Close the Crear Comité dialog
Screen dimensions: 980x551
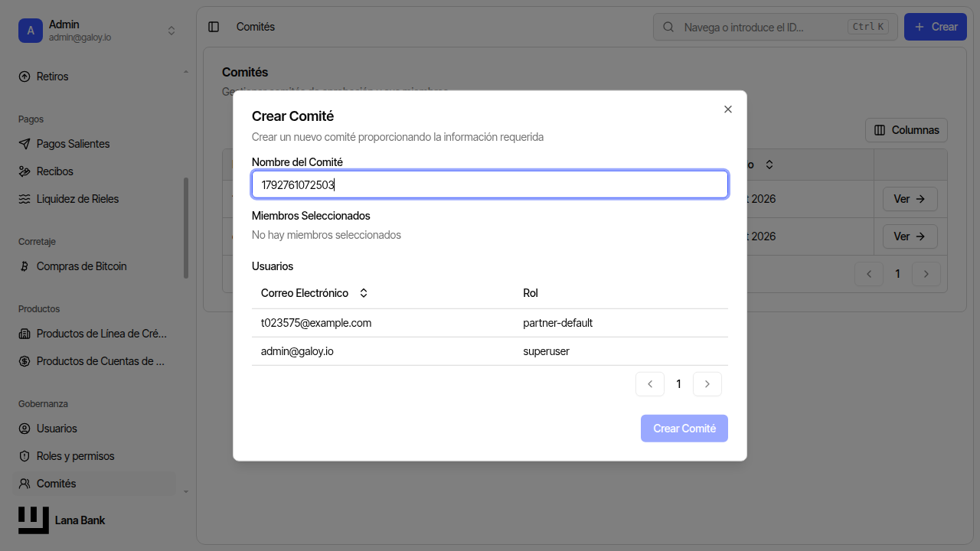pyautogui.click(x=728, y=109)
